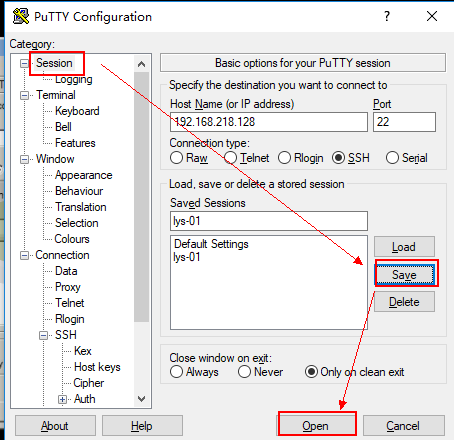Set close window on exit to Never
Viewport: 454px width, 440px height.
click(244, 372)
